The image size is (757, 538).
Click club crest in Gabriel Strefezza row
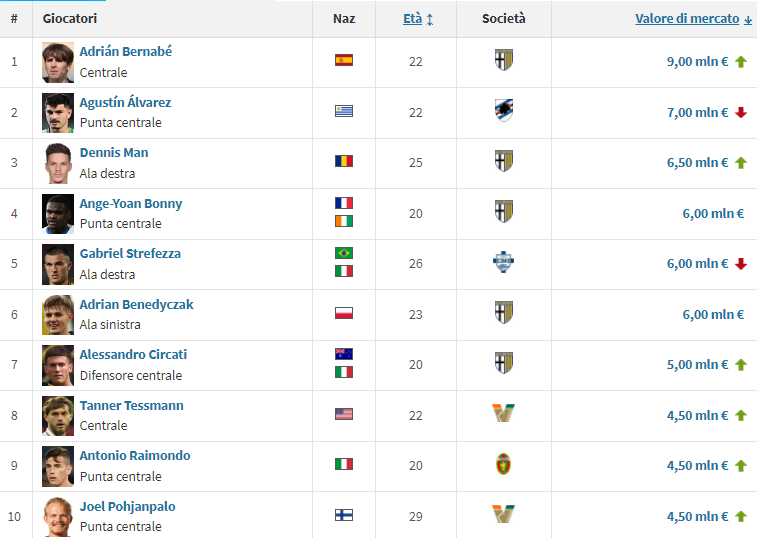click(503, 263)
